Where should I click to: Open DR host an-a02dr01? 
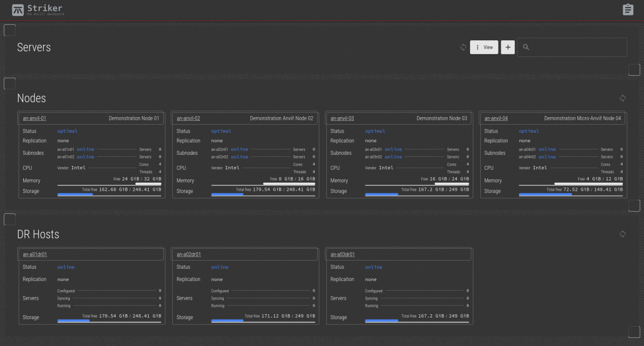[189, 254]
